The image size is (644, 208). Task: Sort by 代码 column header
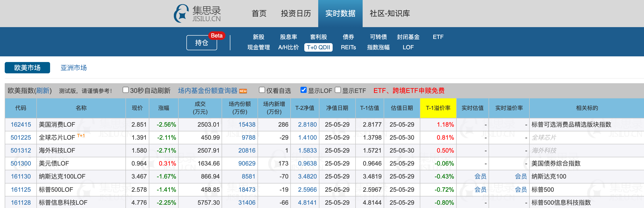coord(21,108)
